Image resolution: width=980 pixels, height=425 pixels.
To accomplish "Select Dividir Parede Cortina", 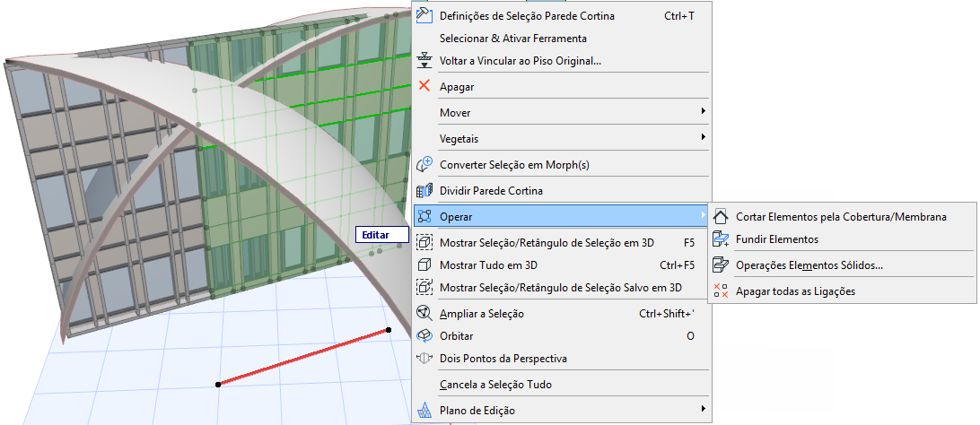I will point(562,190).
